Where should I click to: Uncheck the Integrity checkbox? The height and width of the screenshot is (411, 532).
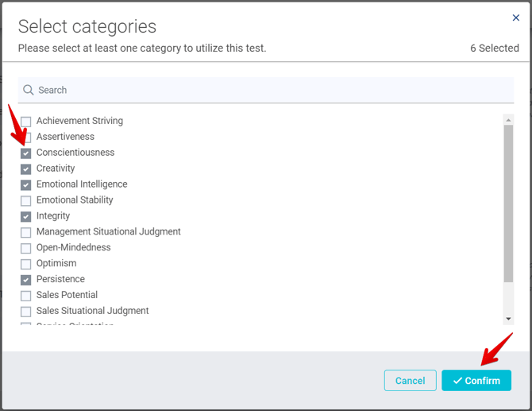coord(26,216)
